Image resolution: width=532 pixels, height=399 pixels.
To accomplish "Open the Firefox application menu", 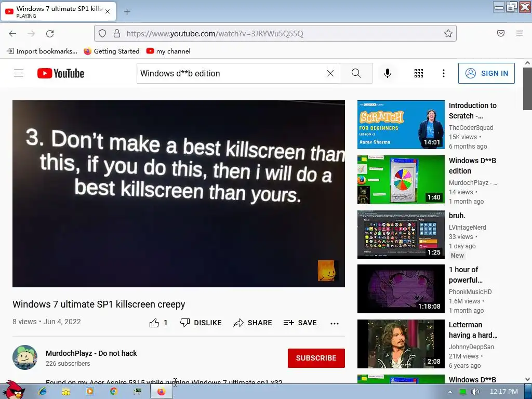I will [520, 33].
